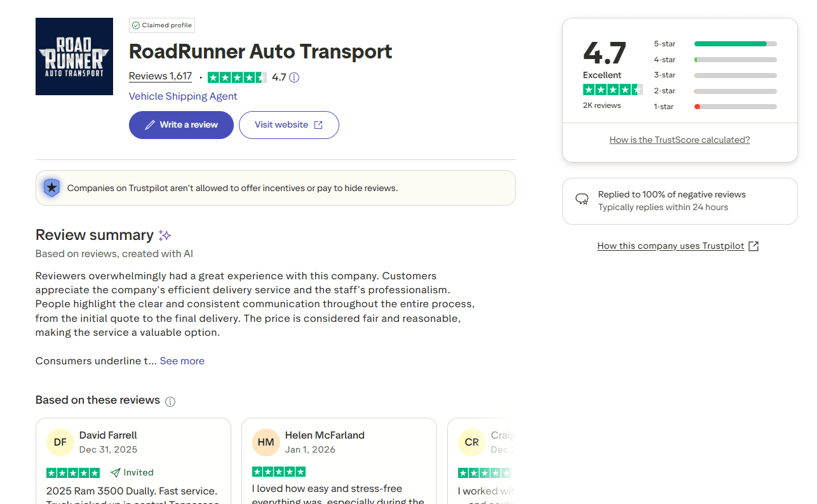Viewport: 817px width, 504px height.
Task: Click the external link icon after How this company uses Trustpilot
Action: pyautogui.click(x=753, y=246)
